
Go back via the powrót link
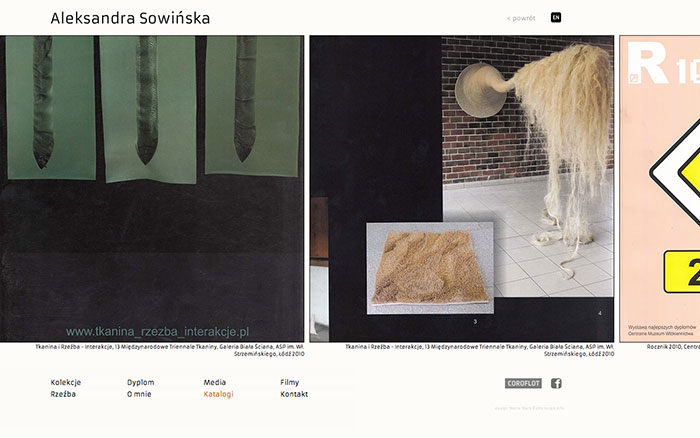(x=521, y=18)
